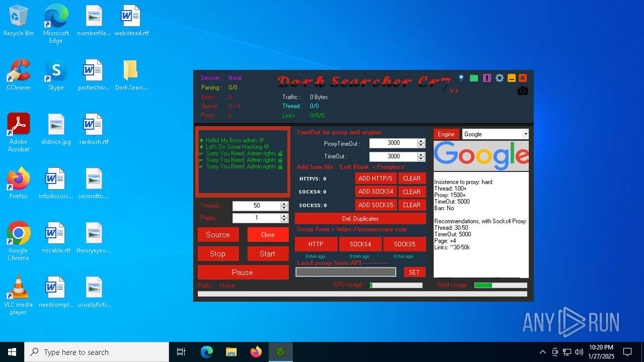Scrape SOCKS5 proxies from proxyscrape

pyautogui.click(x=405, y=244)
